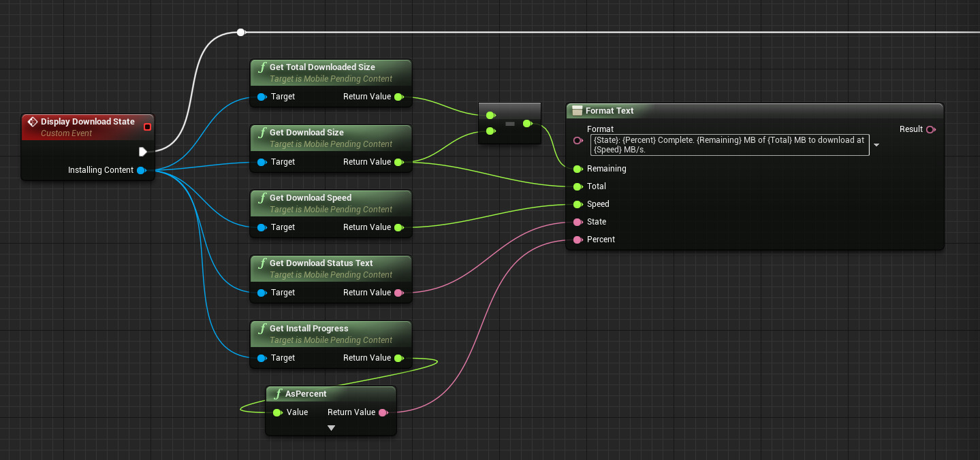Click the Get Download Status Text Return Value pin

398,293
